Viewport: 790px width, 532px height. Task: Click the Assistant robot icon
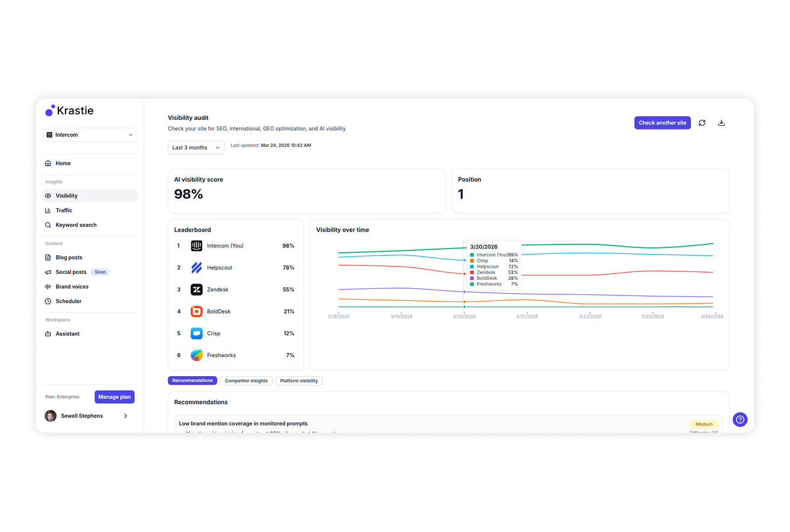pyautogui.click(x=48, y=333)
